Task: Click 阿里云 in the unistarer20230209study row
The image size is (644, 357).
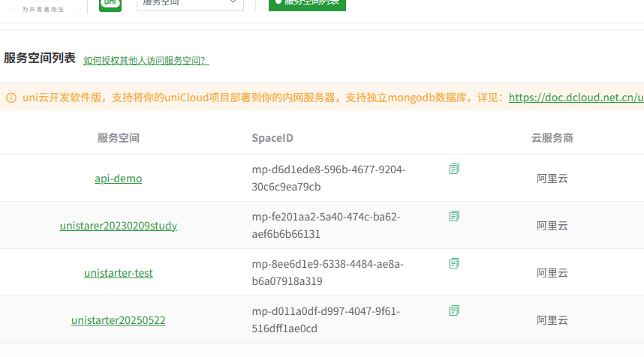Action: (552, 226)
